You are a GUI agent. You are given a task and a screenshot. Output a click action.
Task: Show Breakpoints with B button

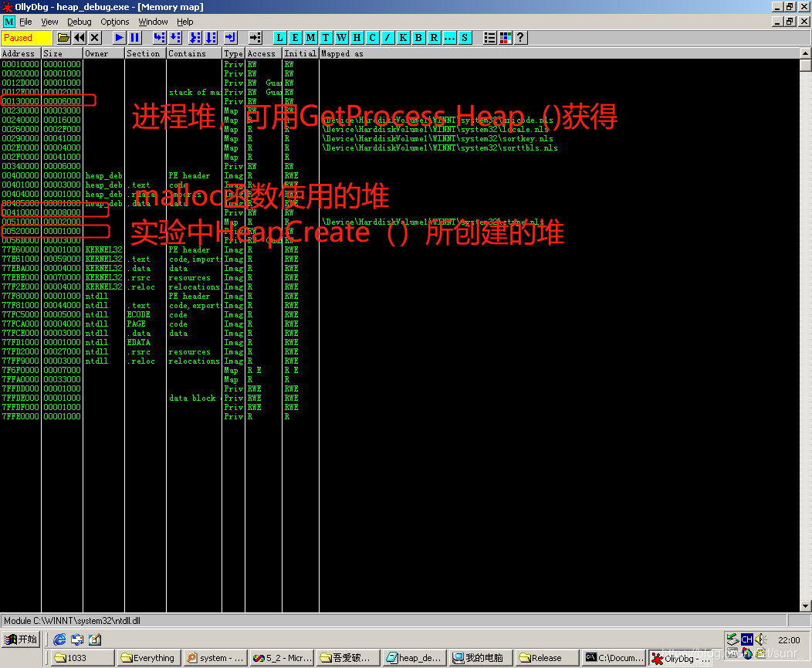click(x=418, y=38)
